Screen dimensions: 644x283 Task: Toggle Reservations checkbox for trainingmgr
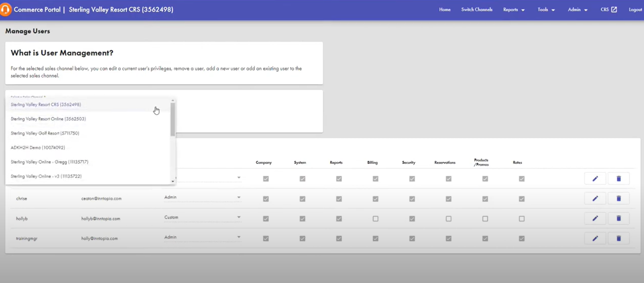point(448,239)
